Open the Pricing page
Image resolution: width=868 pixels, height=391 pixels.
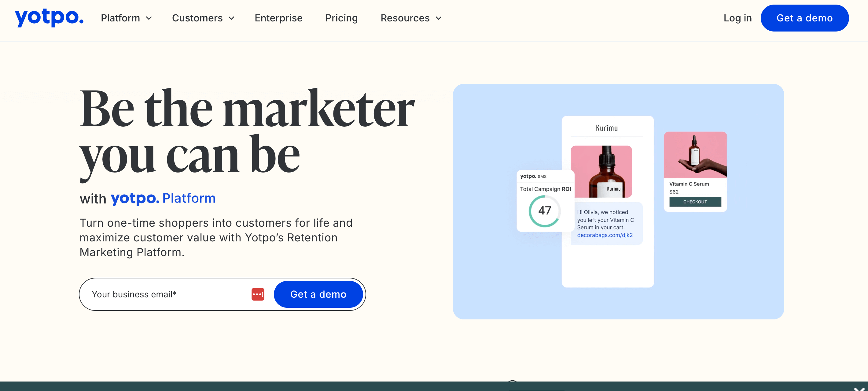click(x=341, y=18)
